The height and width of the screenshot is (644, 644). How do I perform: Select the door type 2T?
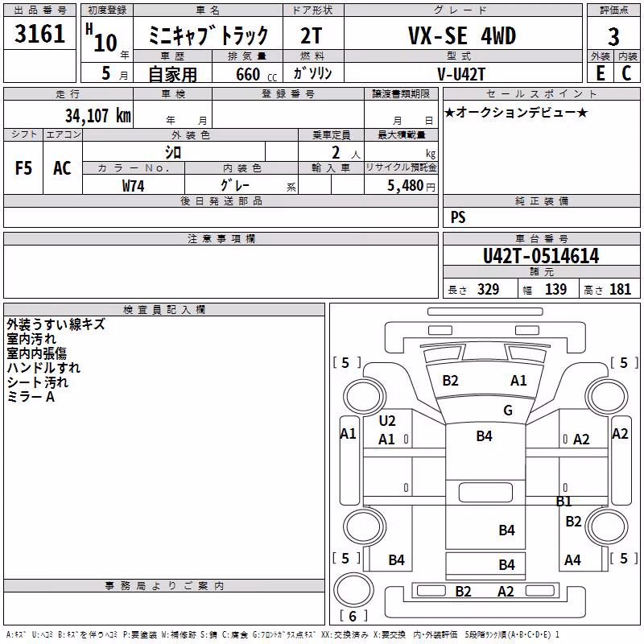[311, 36]
